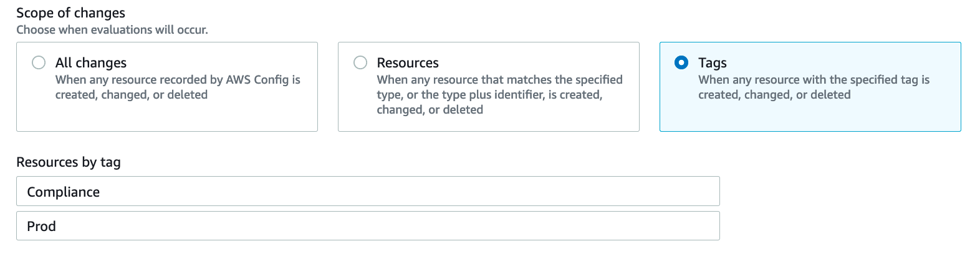Click the "Scope of changes" heading

tap(70, 12)
